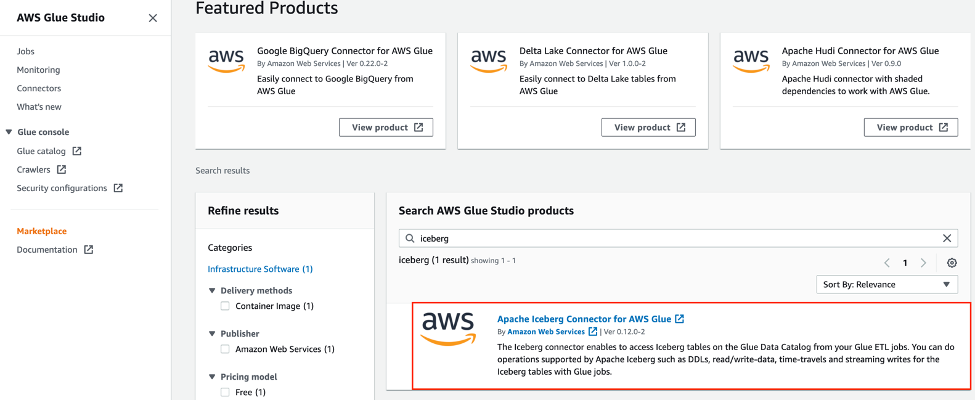
Task: Click Documentation external link icon
Action: tap(89, 250)
